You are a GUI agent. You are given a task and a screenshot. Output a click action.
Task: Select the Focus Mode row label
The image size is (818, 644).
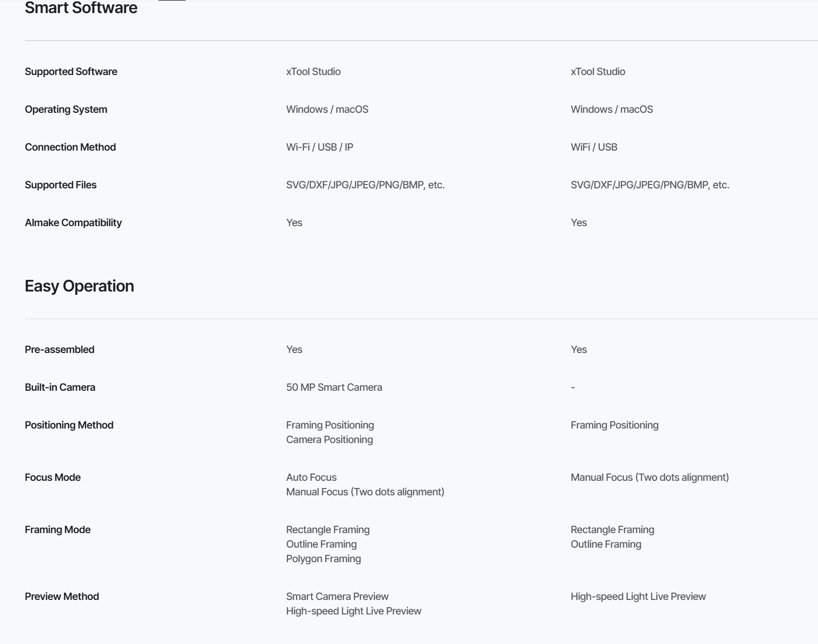pyautogui.click(x=53, y=477)
